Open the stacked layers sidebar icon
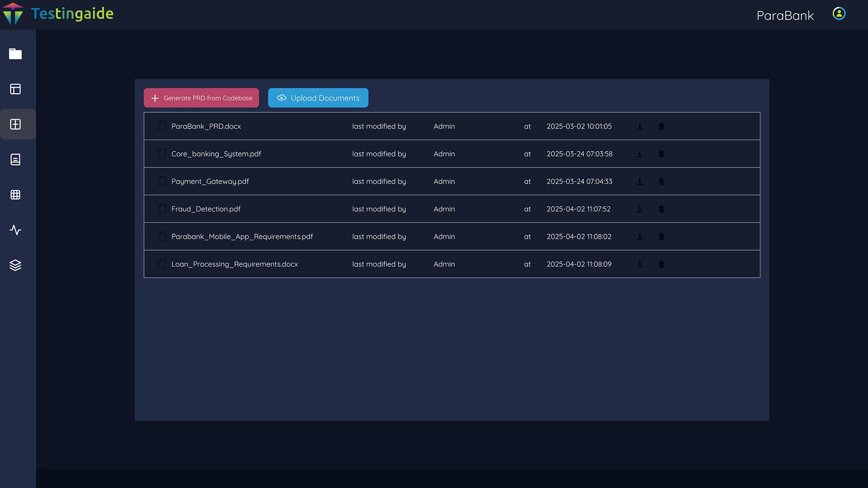868x488 pixels. 15,265
